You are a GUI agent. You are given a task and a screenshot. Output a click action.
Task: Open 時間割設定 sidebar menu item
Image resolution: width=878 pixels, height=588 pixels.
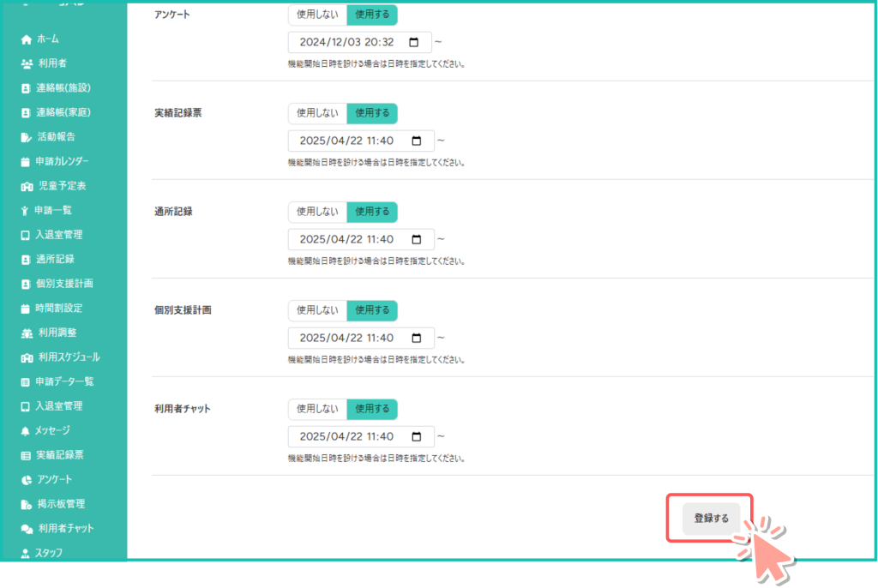(x=58, y=308)
